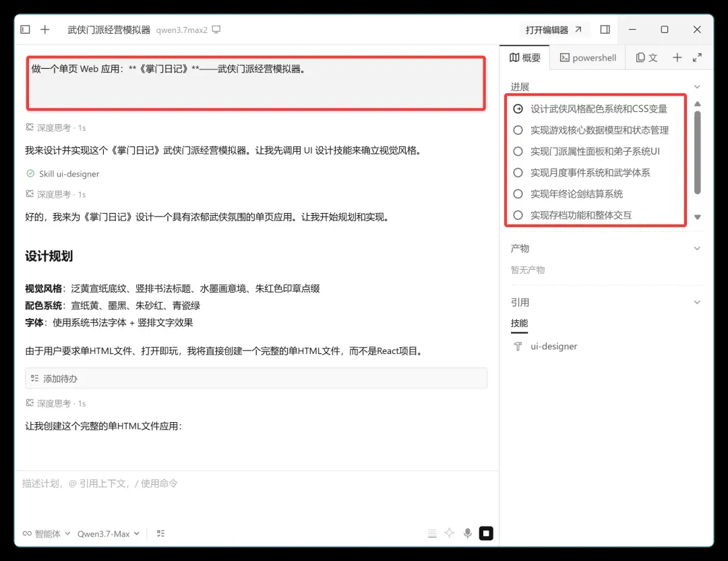Toggle the right side panel icon

[x=605, y=30]
